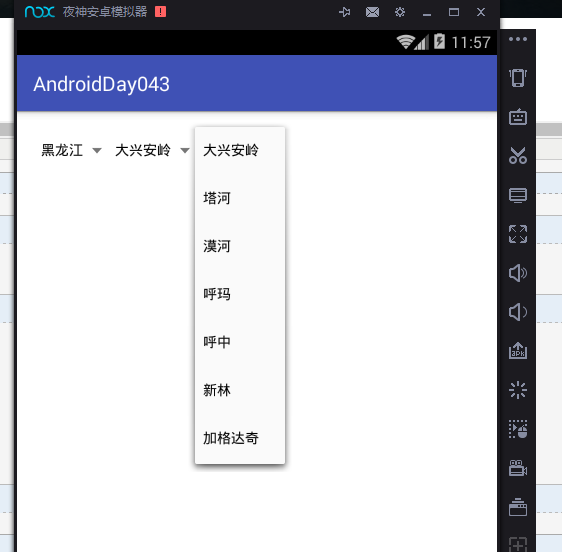Viewport: 562px width, 552px height.
Task: Click the Nox pin window icon
Action: point(344,12)
